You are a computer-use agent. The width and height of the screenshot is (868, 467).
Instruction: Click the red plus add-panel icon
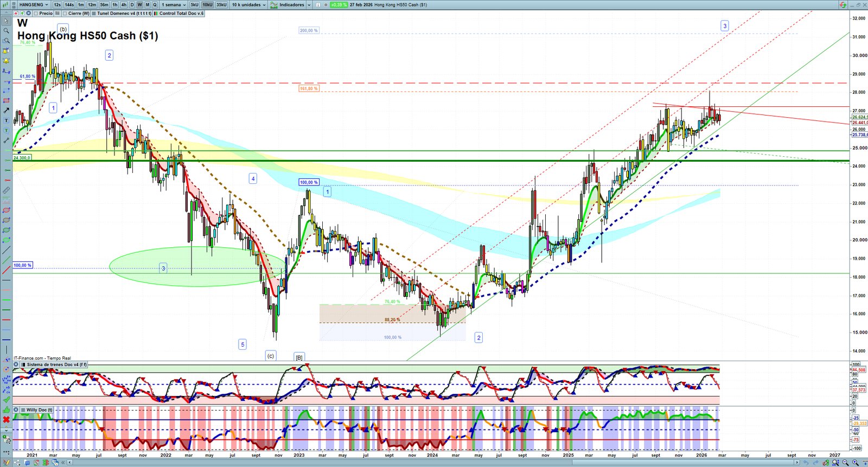pyautogui.click(x=15, y=13)
